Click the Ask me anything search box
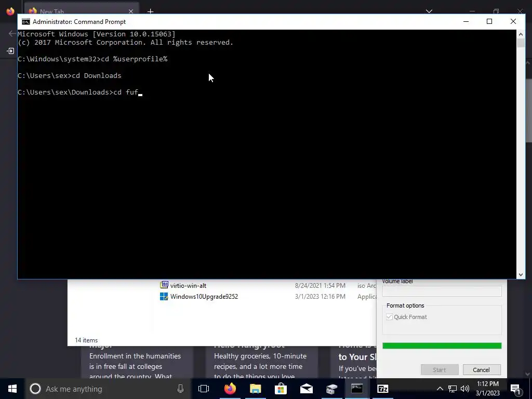This screenshot has width=532, height=399. point(109,389)
